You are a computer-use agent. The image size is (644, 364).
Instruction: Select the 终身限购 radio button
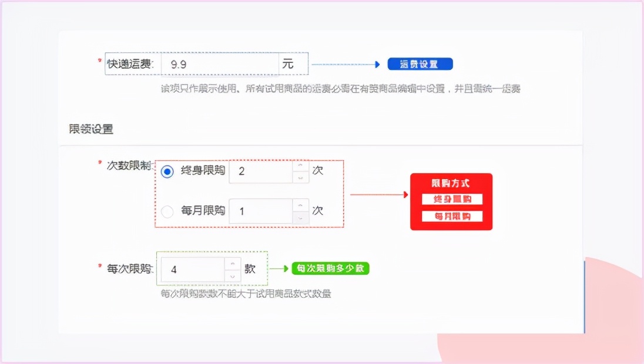point(166,172)
